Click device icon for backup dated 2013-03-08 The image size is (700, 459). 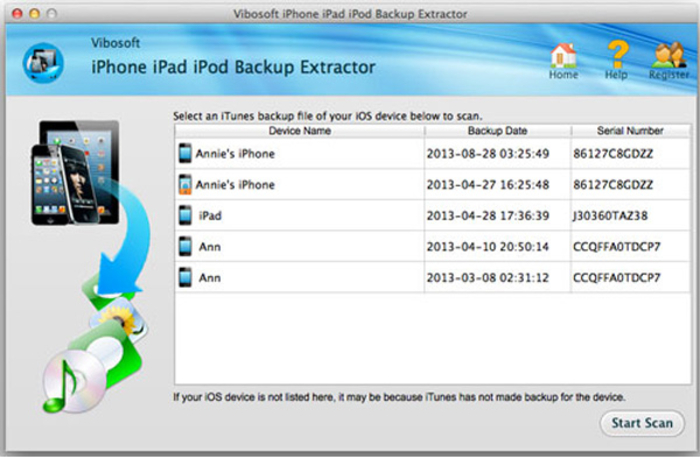185,277
